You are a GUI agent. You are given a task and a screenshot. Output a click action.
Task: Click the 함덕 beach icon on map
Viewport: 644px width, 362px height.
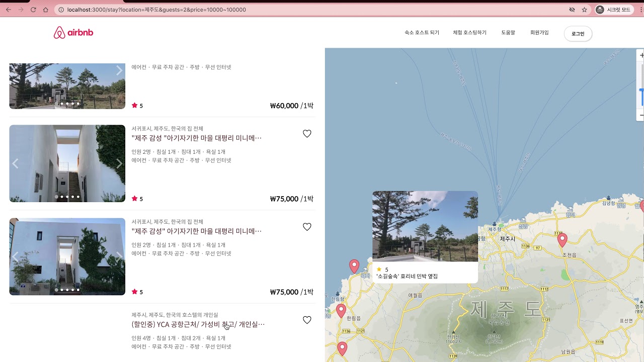570,209
